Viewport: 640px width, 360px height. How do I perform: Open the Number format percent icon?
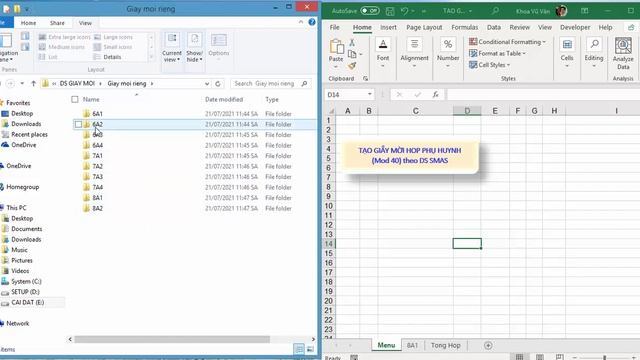click(448, 44)
